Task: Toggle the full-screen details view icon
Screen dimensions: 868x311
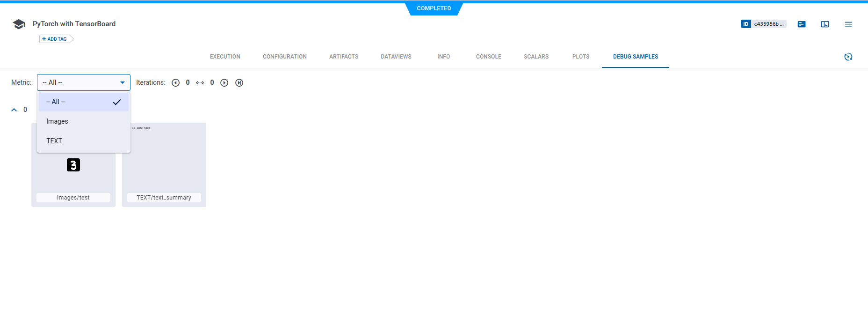Action: (825, 24)
